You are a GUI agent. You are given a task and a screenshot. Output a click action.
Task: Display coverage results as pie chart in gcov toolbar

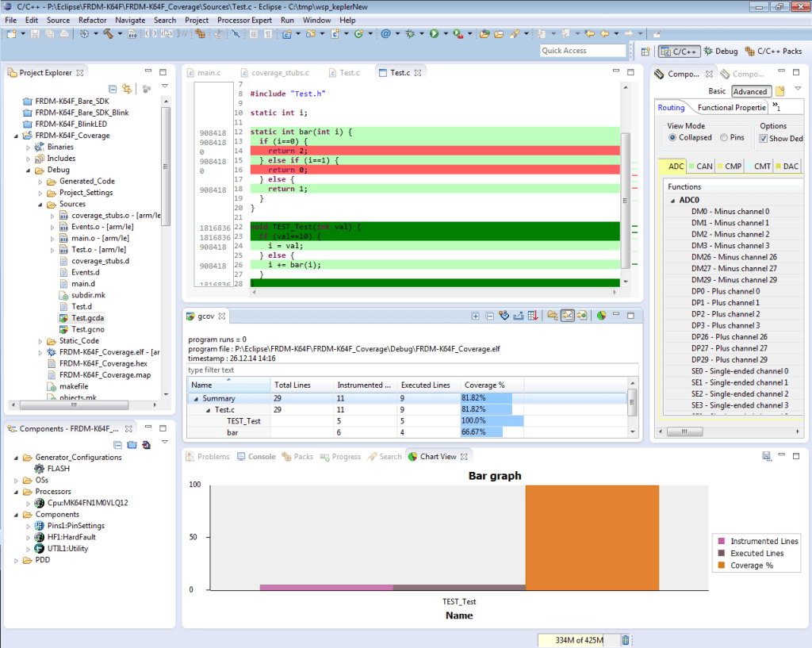[x=600, y=316]
